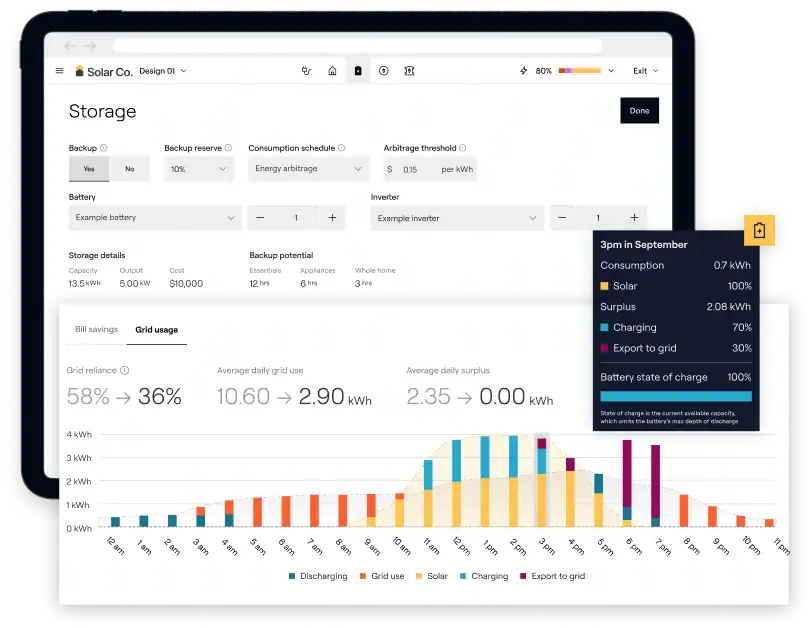Set Backup to No
The width and height of the screenshot is (812, 628).
129,169
